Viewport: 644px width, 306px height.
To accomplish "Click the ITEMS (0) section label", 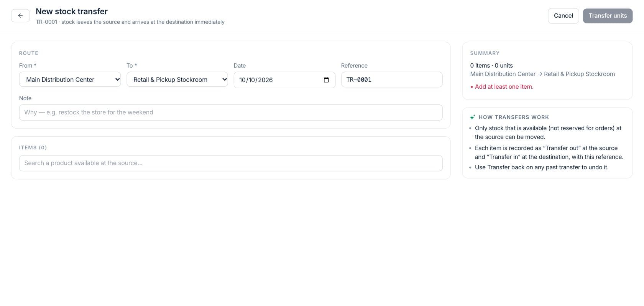I will coord(33,147).
